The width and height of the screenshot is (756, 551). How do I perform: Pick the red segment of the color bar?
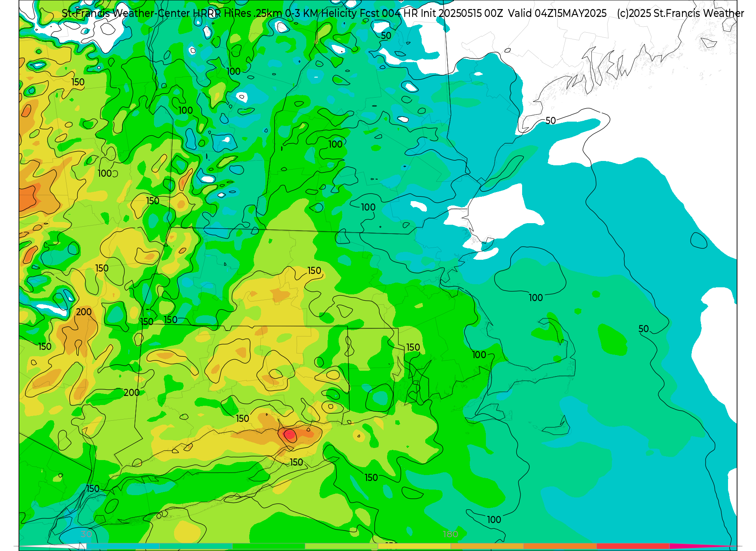[633, 546]
